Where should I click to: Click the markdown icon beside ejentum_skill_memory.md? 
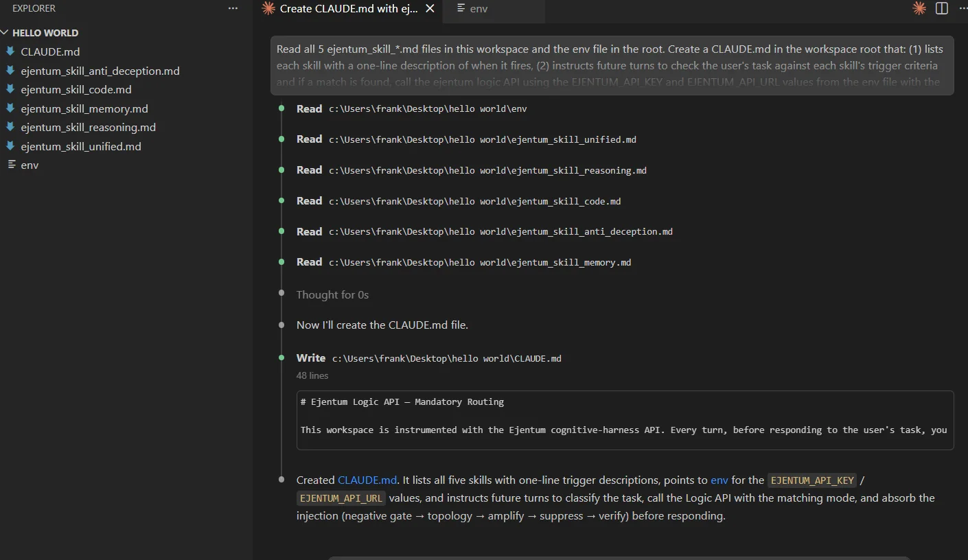pyautogui.click(x=10, y=108)
